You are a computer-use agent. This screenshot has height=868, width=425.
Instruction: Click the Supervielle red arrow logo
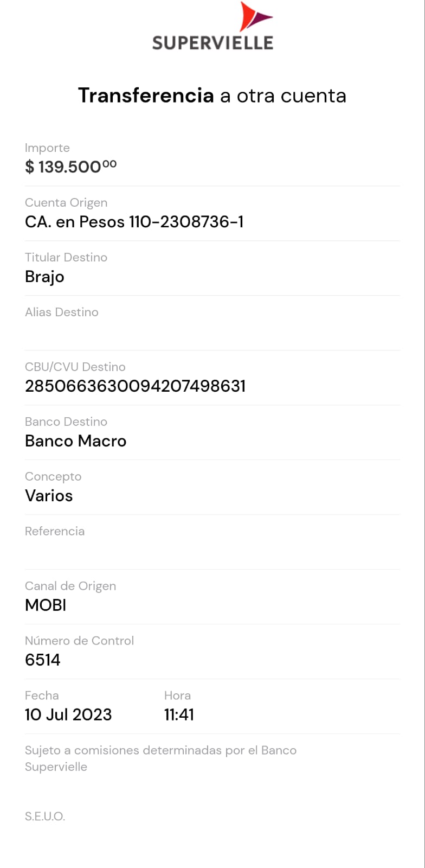click(x=254, y=17)
